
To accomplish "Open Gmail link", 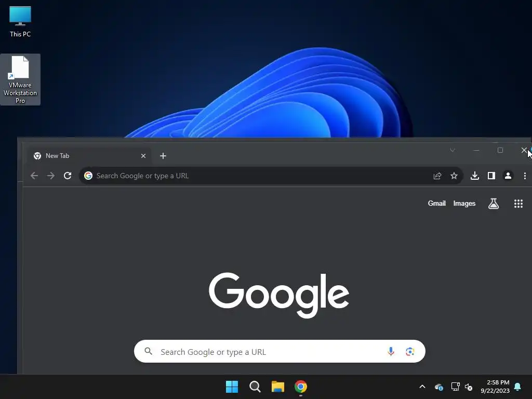I will click(436, 203).
